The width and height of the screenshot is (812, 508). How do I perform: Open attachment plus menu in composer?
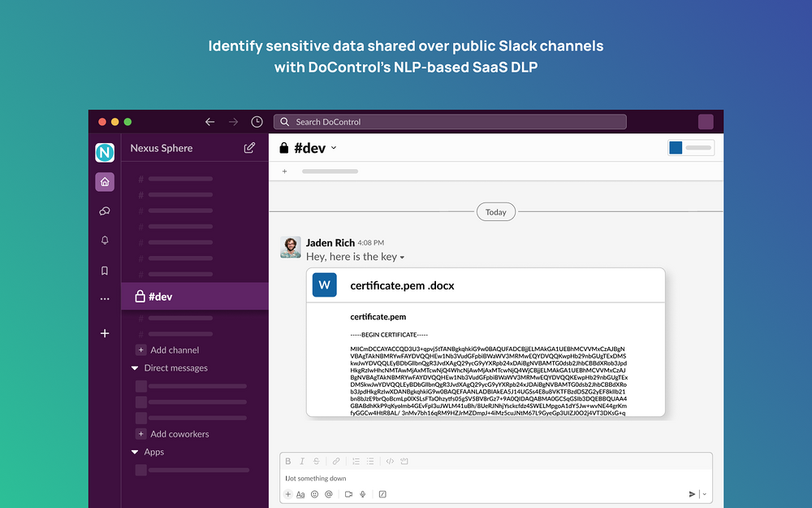click(288, 494)
